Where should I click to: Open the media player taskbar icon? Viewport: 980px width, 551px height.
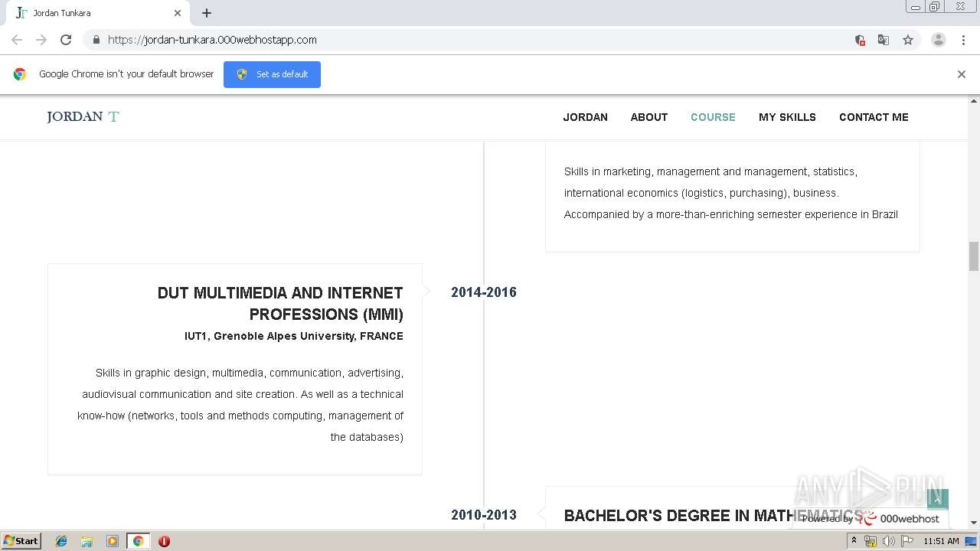click(x=113, y=541)
